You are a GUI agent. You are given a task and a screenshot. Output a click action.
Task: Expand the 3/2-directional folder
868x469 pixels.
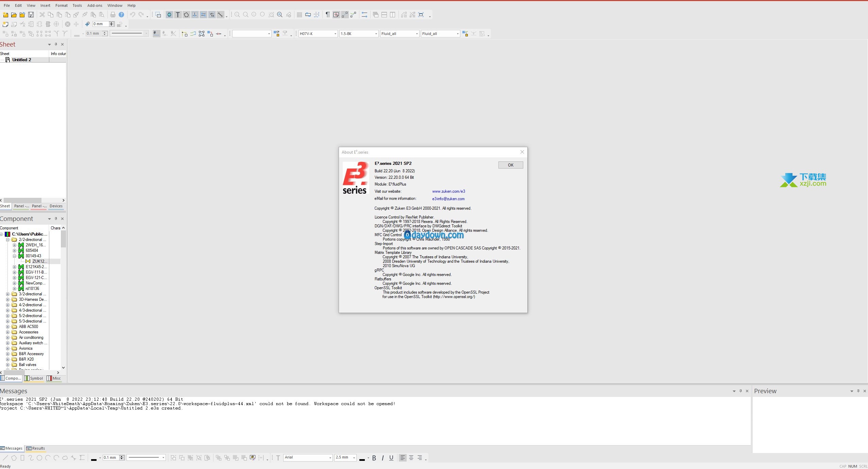[x=8, y=294]
